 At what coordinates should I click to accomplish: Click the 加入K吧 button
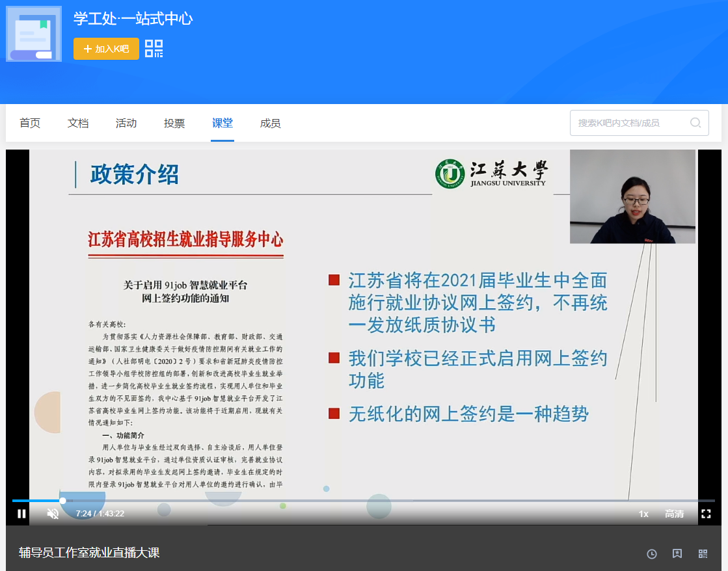[106, 49]
